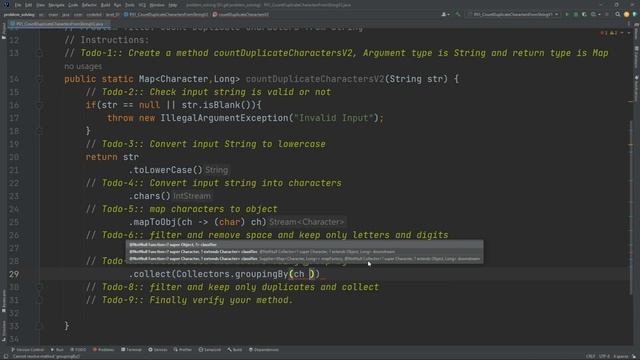Click the Debug bug icon

pos(576,14)
